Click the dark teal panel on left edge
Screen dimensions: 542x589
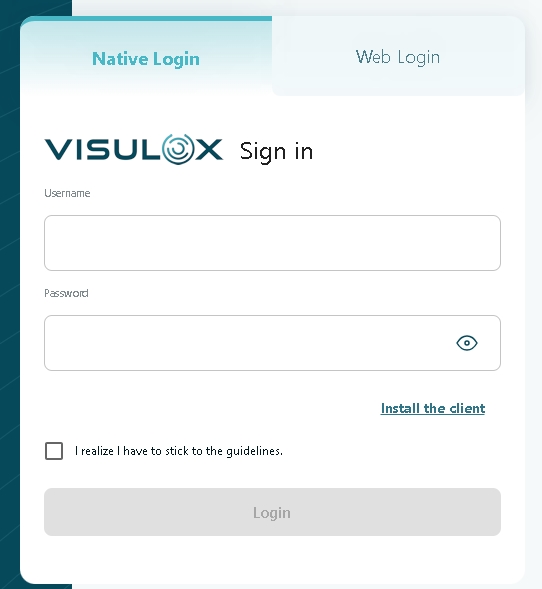pos(10,294)
